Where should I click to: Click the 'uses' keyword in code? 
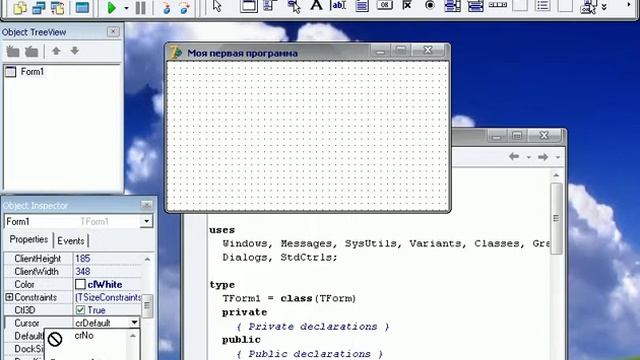tap(222, 230)
